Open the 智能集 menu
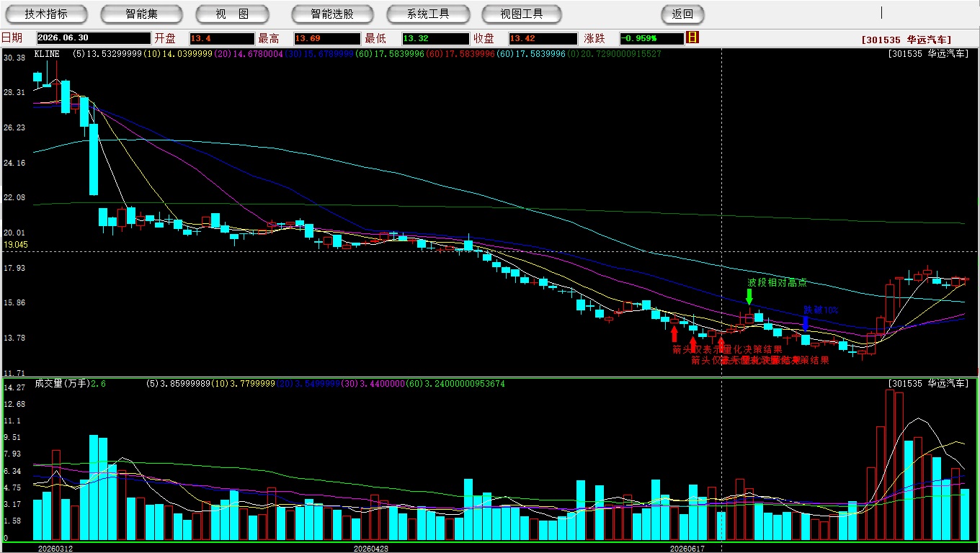980x553 pixels. click(x=141, y=14)
